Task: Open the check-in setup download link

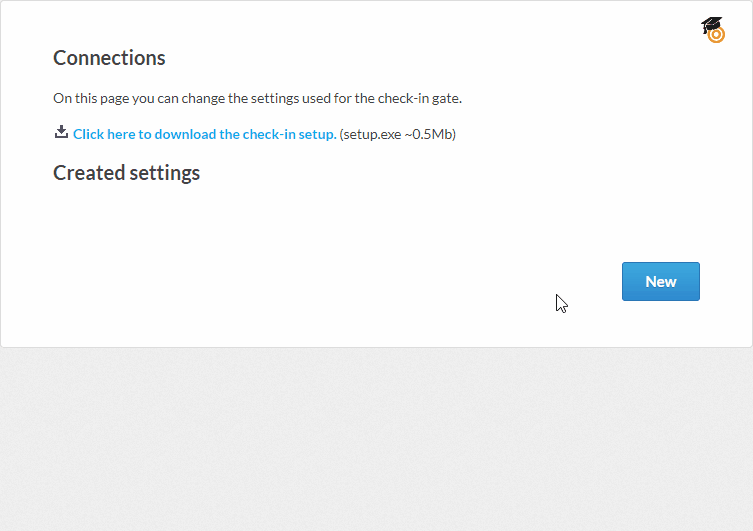Action: pyautogui.click(x=204, y=134)
